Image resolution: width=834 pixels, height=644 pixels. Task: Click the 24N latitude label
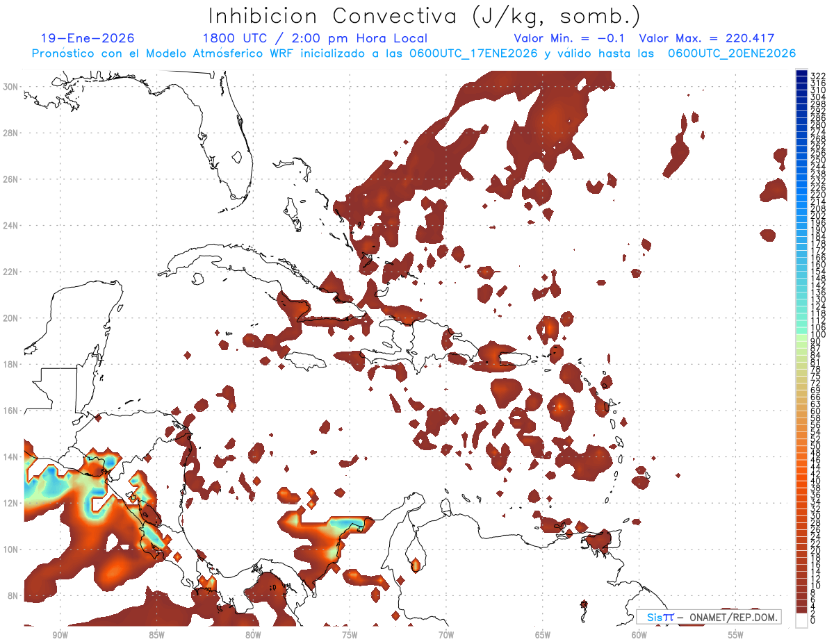pyautogui.click(x=11, y=225)
